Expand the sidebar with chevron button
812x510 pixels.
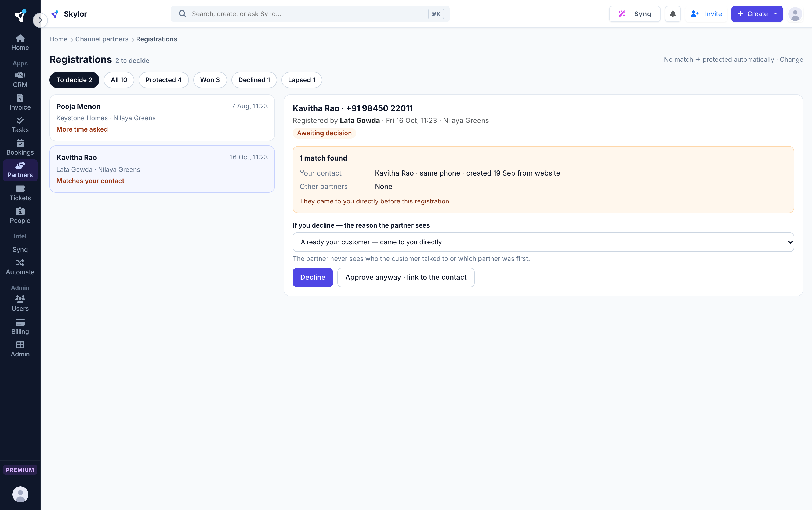(x=40, y=20)
